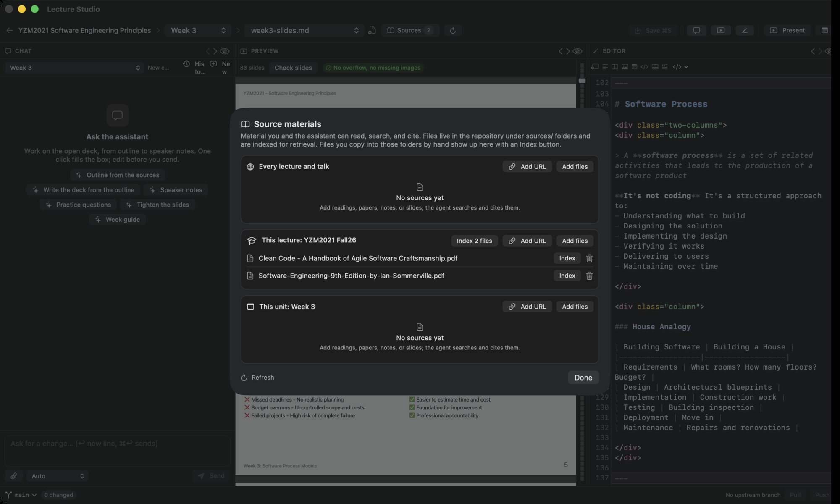Add URL to This unit: Week 3
Image resolution: width=840 pixels, height=504 pixels.
tap(527, 307)
